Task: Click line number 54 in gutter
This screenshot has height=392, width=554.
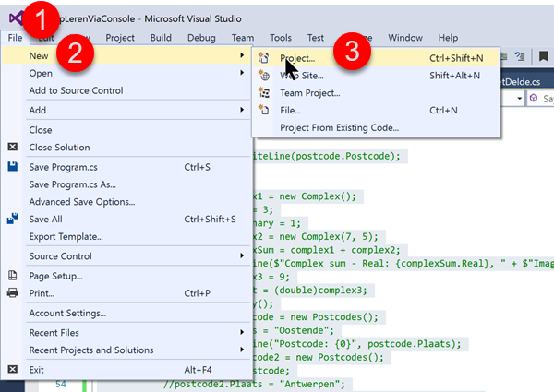Action: tap(61, 384)
